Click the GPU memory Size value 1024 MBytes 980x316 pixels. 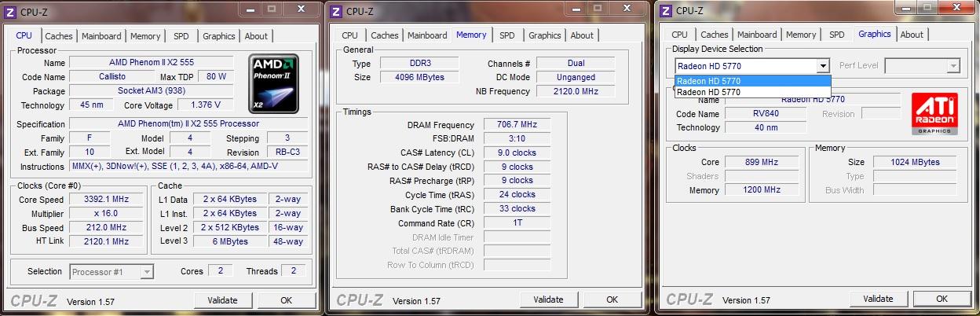tap(916, 163)
